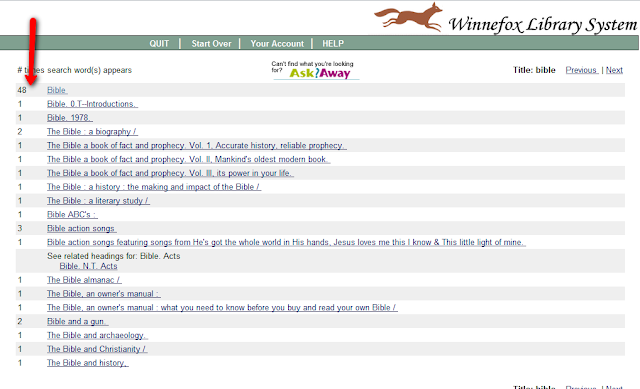This screenshot has width=640, height=389.
Task: Open 'The Bible : a history' link
Action: tap(153, 187)
